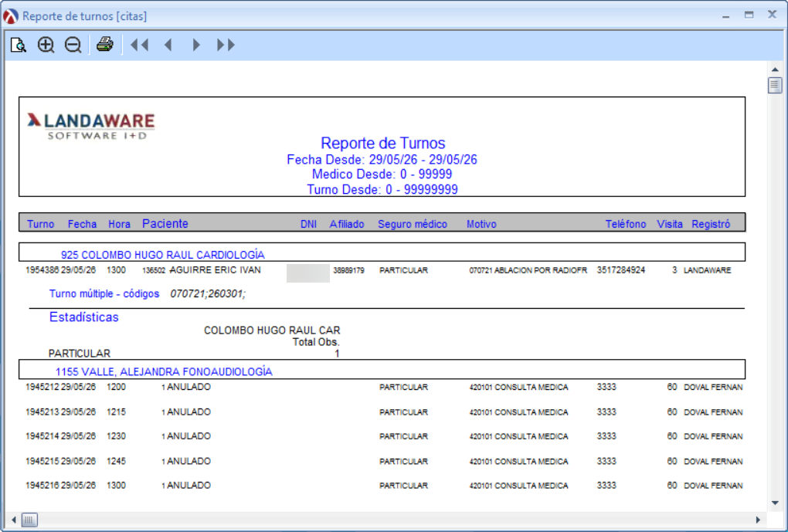Zoom out of the report
The image size is (788, 532).
tap(73, 46)
